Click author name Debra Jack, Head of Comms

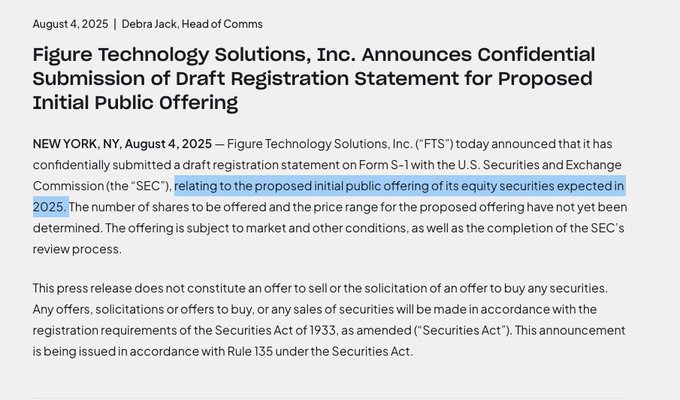192,24
